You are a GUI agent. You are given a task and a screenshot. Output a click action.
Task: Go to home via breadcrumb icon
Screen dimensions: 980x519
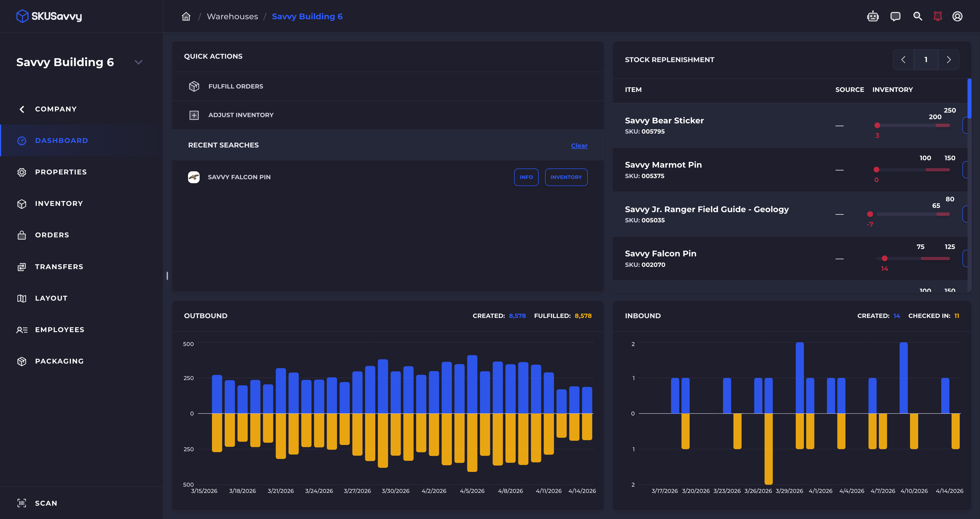pyautogui.click(x=186, y=16)
